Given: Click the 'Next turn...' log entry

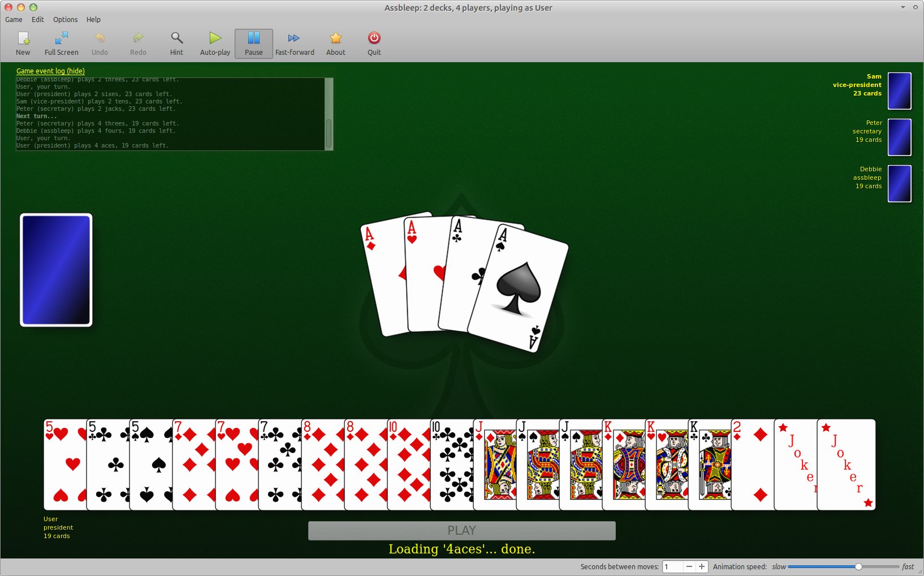Looking at the screenshot, I should [36, 116].
